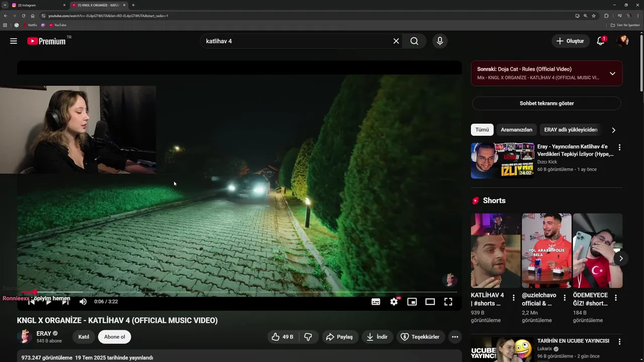Image resolution: width=644 pixels, height=362 pixels.
Task: Select the ERAY adlı yükleyiciden chip
Action: pos(571,130)
